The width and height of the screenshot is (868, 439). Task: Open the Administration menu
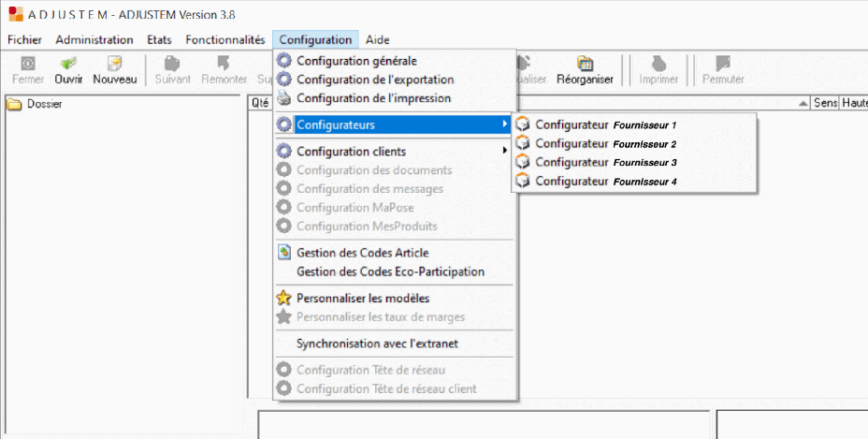coord(94,40)
